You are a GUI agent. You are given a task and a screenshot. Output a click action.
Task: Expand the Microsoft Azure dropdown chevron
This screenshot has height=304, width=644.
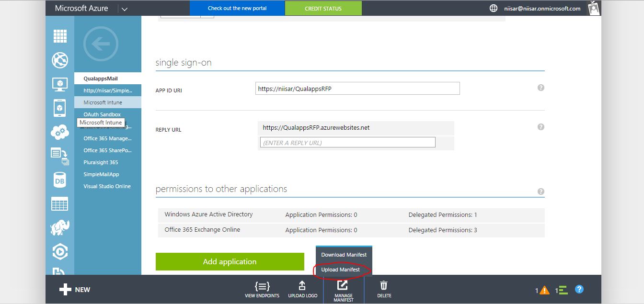coord(124,9)
